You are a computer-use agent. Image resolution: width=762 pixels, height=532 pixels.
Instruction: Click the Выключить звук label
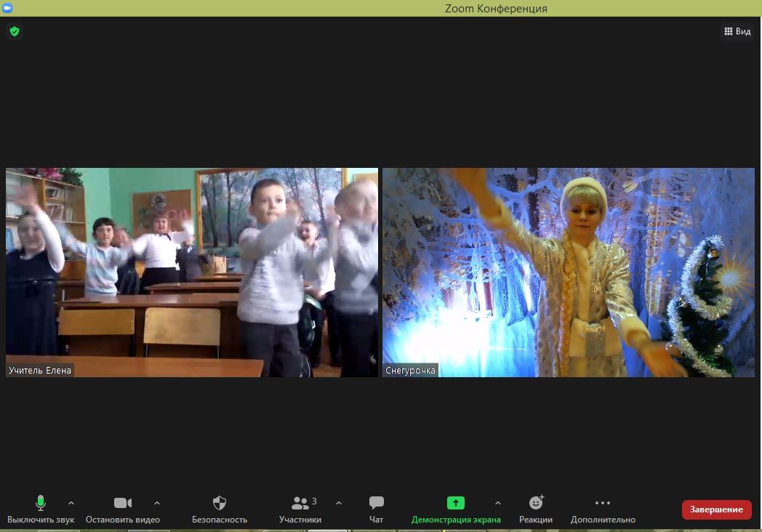tap(41, 520)
